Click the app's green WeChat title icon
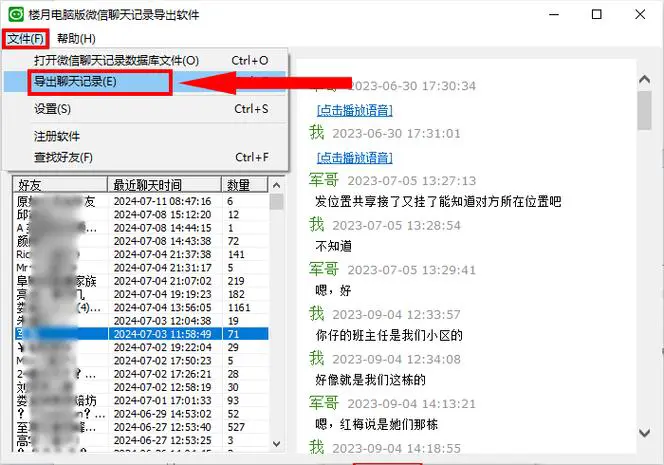This screenshot has width=664, height=465. point(16,14)
